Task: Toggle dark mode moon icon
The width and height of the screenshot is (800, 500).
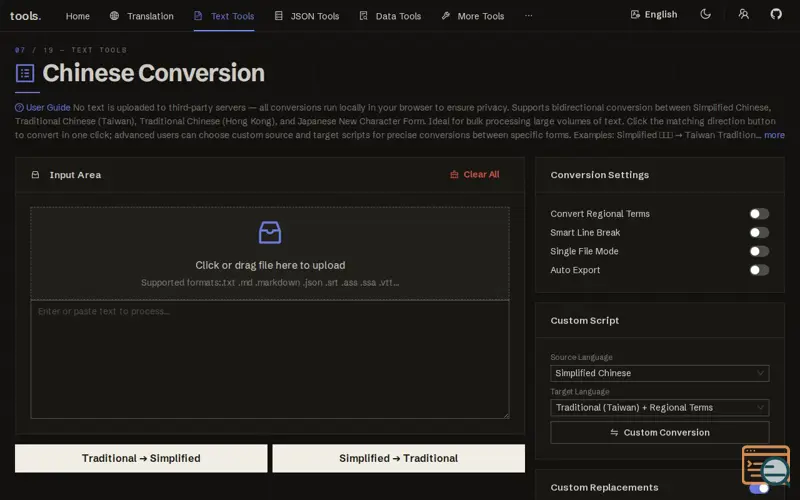Action: point(706,14)
